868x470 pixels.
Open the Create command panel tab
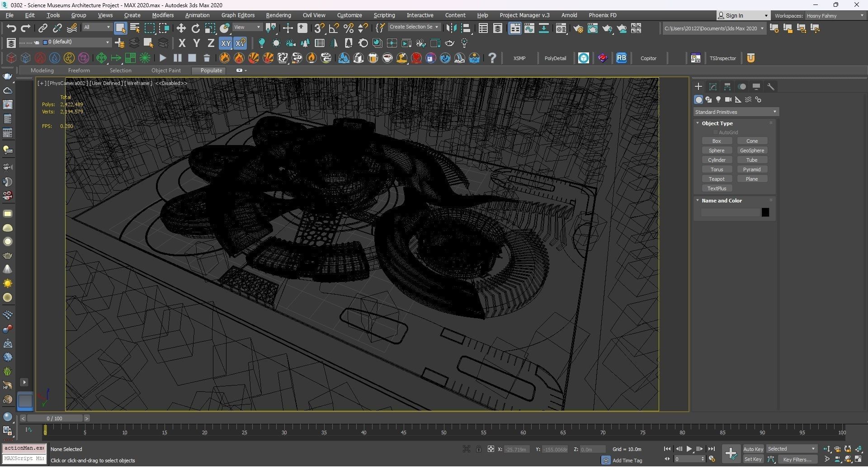coord(698,87)
